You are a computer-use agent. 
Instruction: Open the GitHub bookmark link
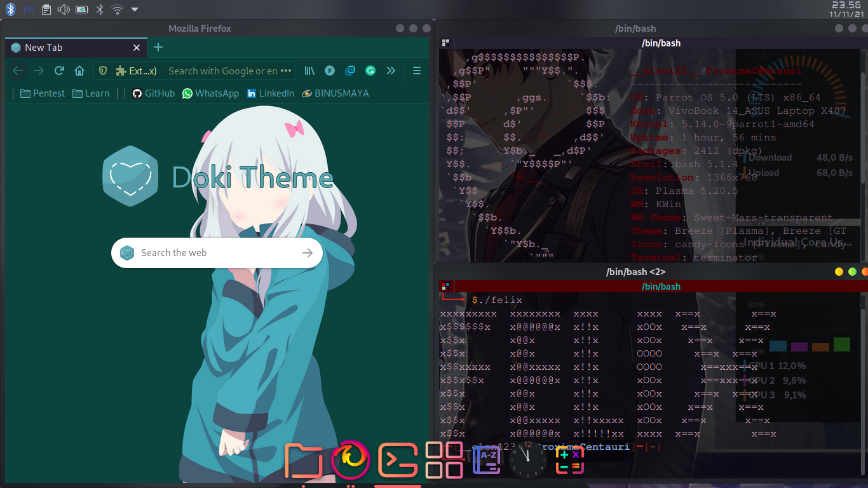153,93
